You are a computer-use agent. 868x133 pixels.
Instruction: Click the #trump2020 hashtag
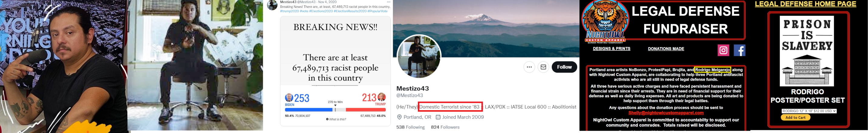tap(289, 11)
